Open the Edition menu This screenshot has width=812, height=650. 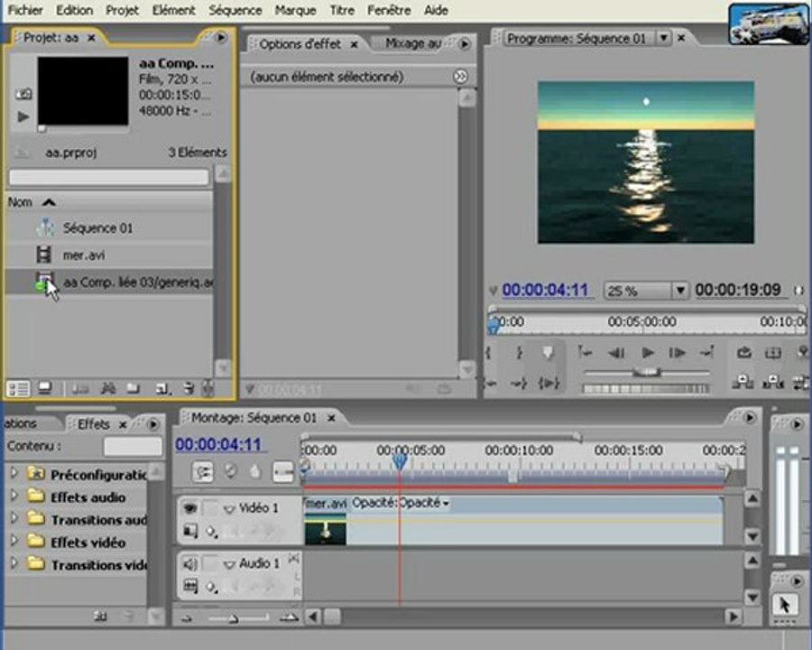click(75, 10)
